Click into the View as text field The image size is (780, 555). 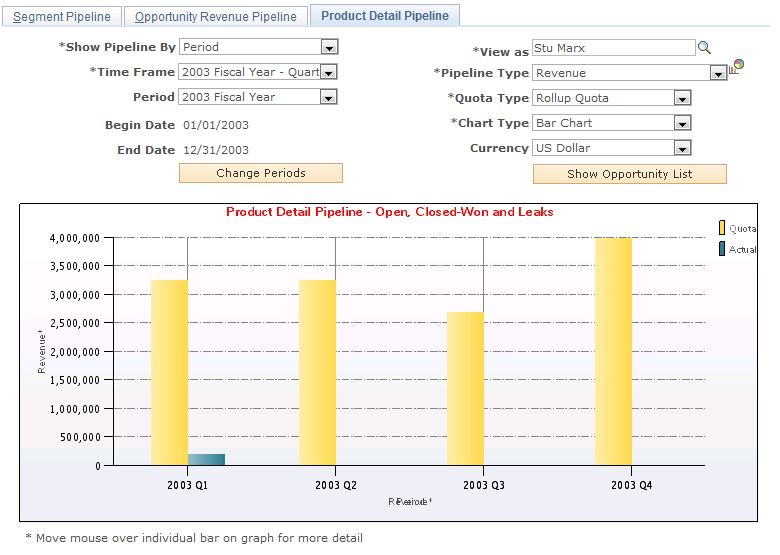[x=614, y=48]
